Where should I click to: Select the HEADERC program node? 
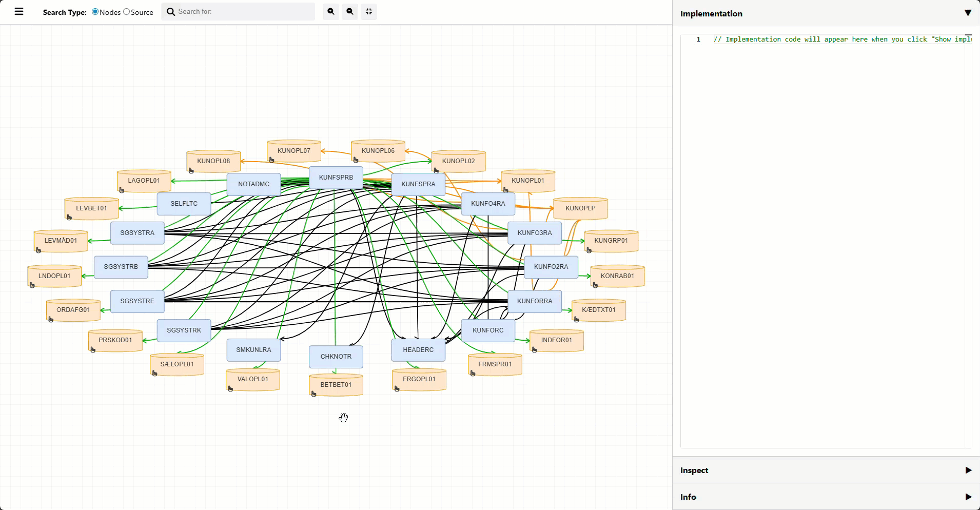point(418,349)
